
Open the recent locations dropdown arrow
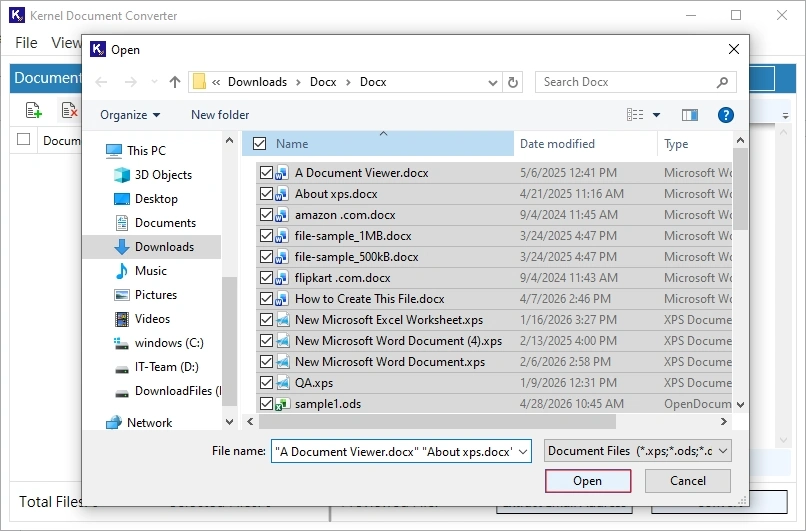154,82
